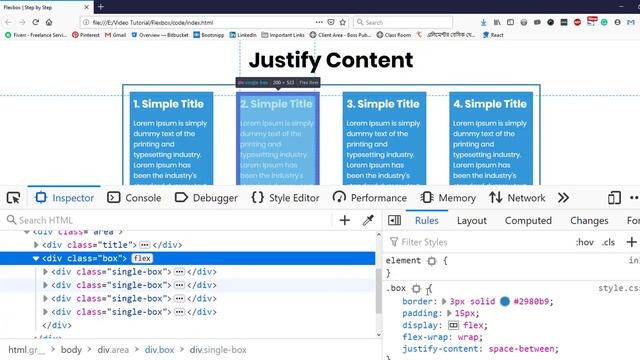This screenshot has width=640, height=360.
Task: Open the style.css source link
Action: click(619, 288)
